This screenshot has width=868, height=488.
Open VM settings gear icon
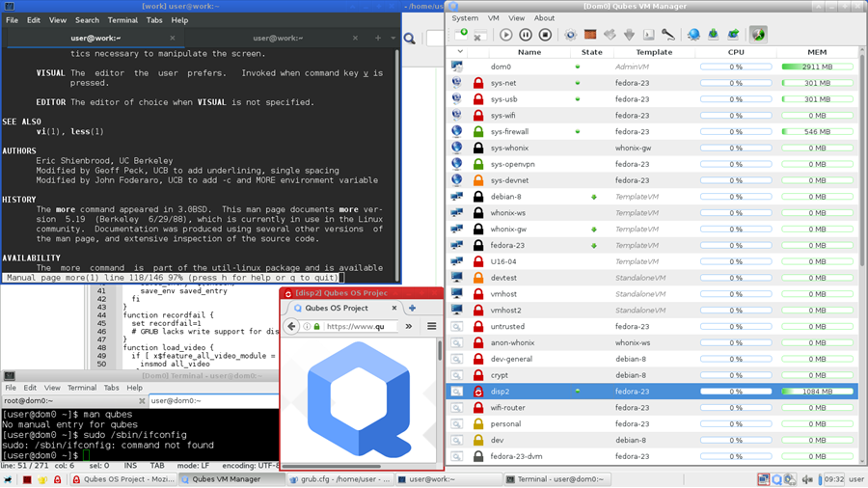point(570,35)
